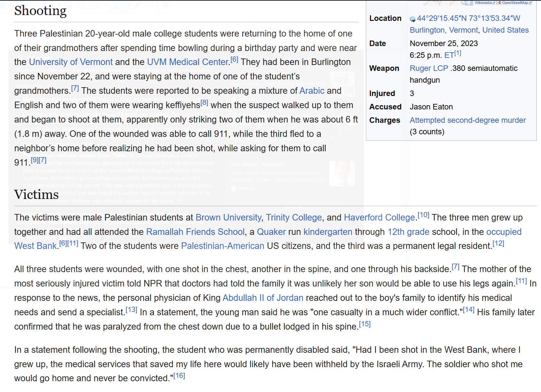This screenshot has height=392, width=541.
Task: Open the UVM Medical Center link
Action: (x=188, y=62)
